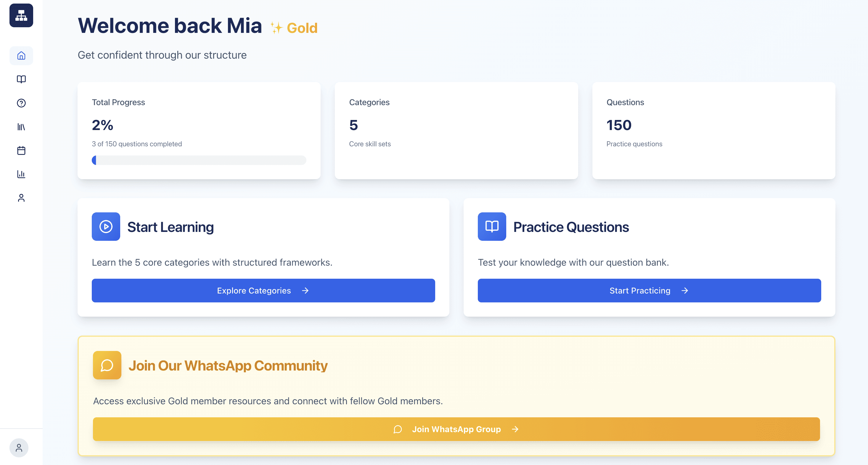Click the Join Our WhatsApp Community heading

click(228, 365)
